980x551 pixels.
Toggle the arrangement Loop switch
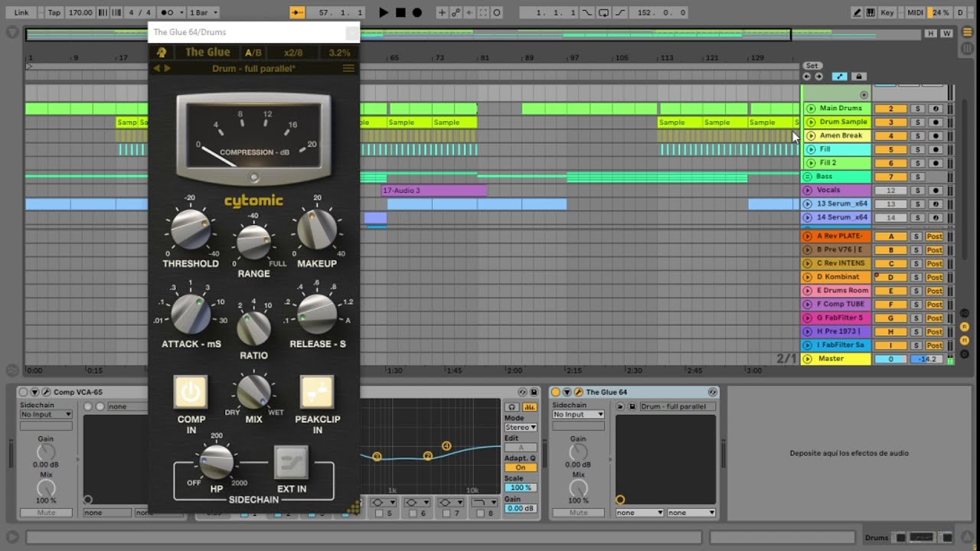click(x=604, y=12)
